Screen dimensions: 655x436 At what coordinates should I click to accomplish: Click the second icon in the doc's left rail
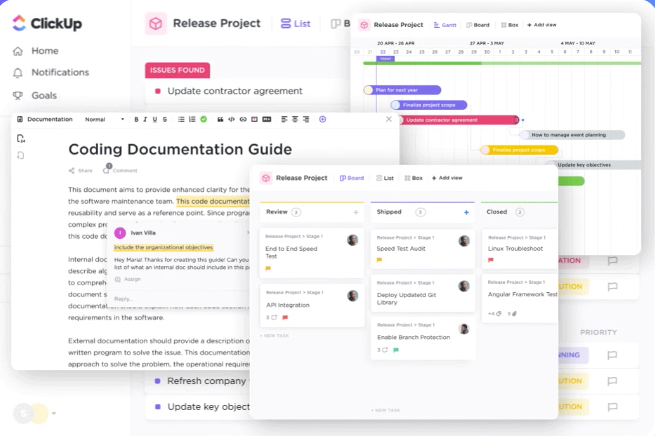[x=20, y=155]
